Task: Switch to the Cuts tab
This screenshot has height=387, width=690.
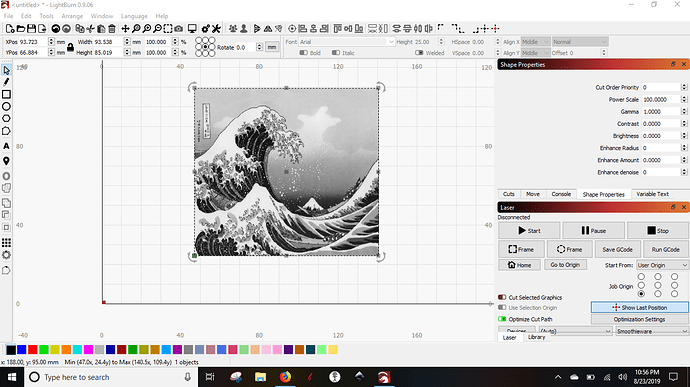Action: click(x=509, y=194)
